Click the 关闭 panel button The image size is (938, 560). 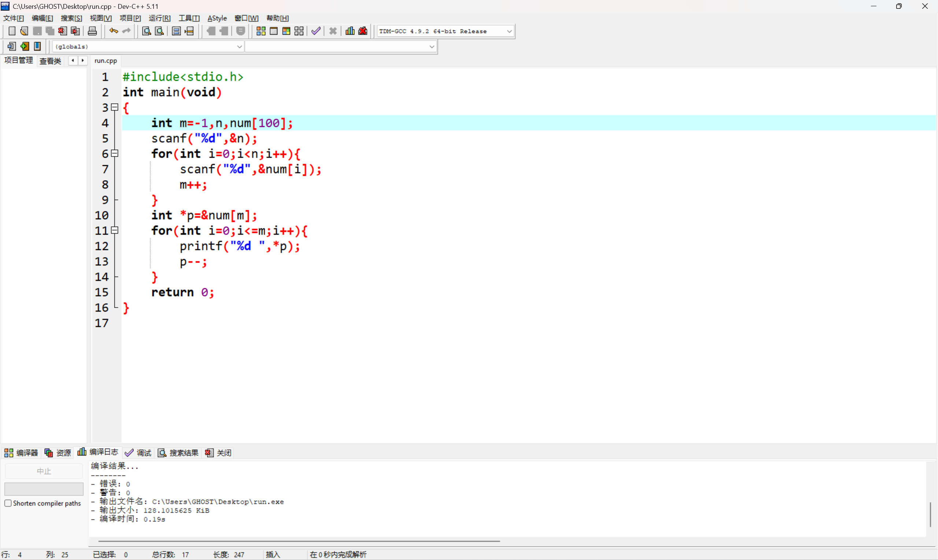218,452
